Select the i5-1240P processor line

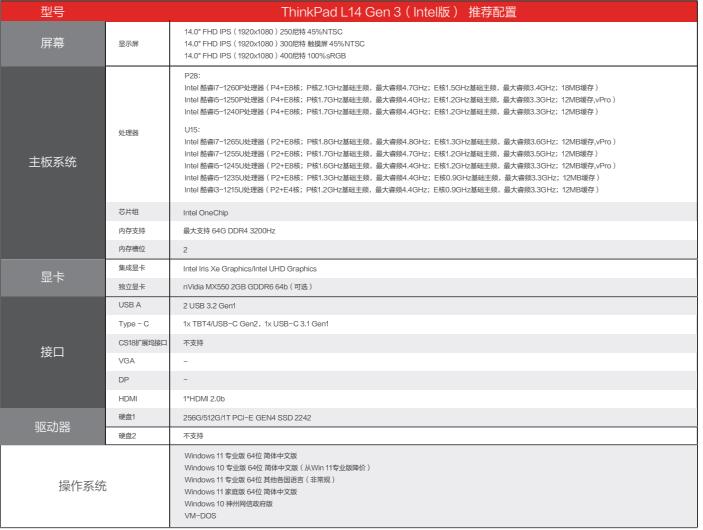pyautogui.click(x=391, y=112)
